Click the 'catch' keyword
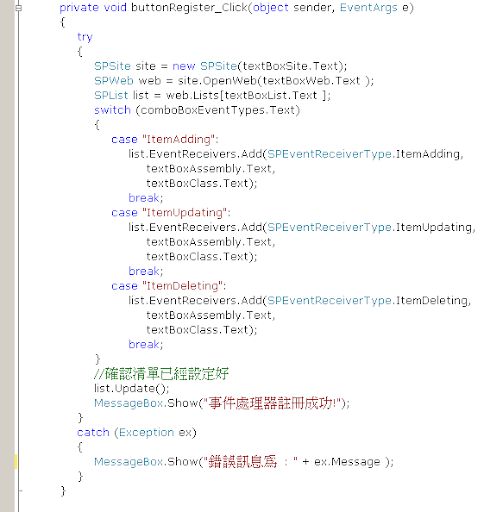484x512 pixels. [x=93, y=432]
